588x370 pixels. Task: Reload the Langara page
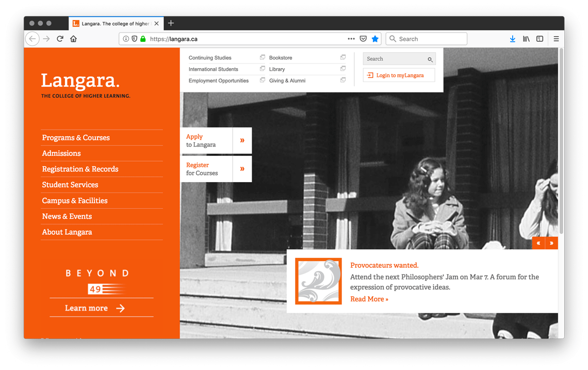(x=60, y=39)
